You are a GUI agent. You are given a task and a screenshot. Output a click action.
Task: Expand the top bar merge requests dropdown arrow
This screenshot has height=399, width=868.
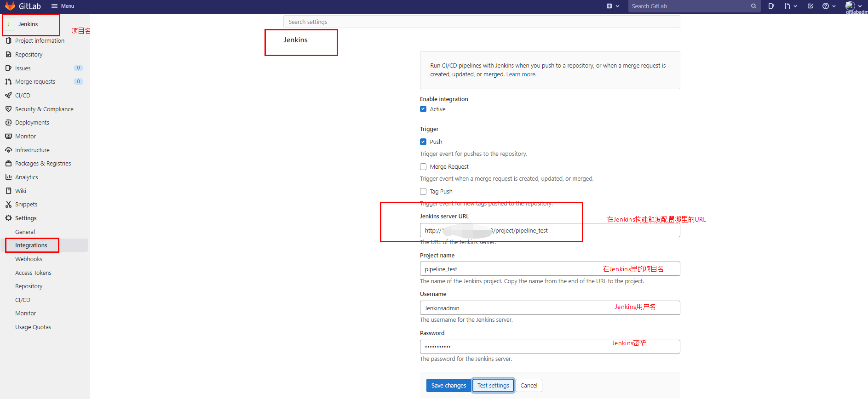(795, 6)
